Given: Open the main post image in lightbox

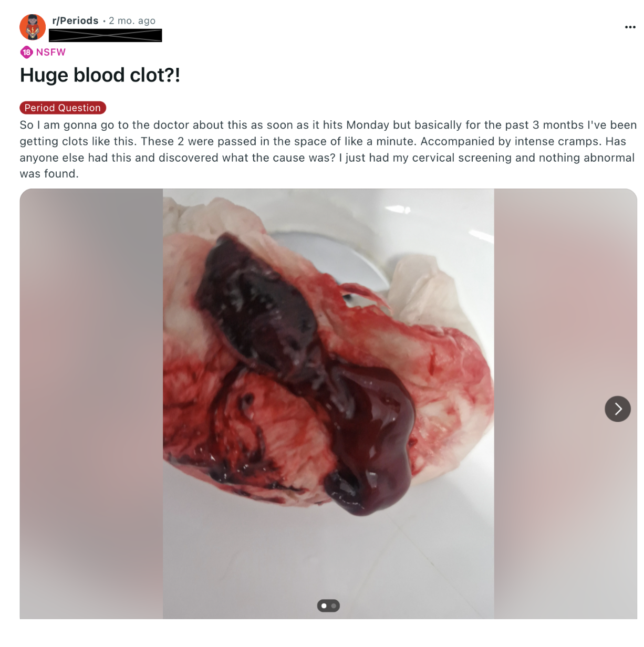Looking at the screenshot, I should 328,403.
